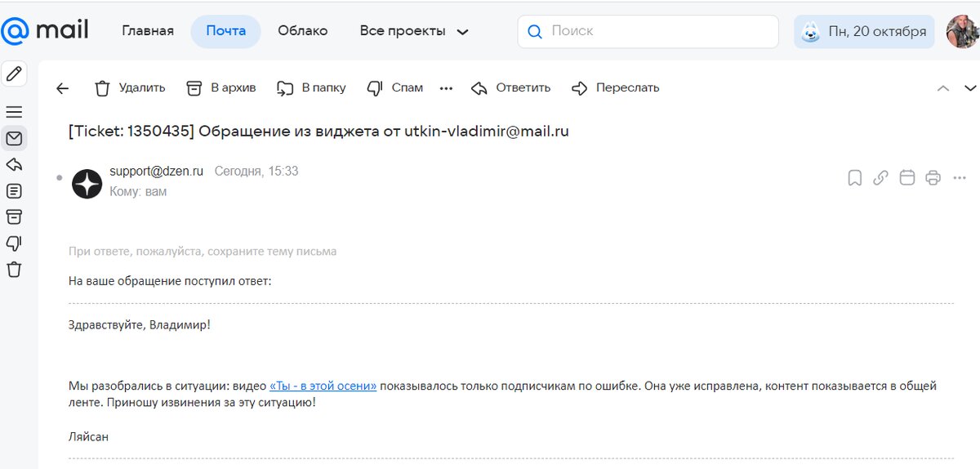Click the line На ваше обращение поступил ответ:
Viewport: 980px width, 469px height.
(x=170, y=281)
